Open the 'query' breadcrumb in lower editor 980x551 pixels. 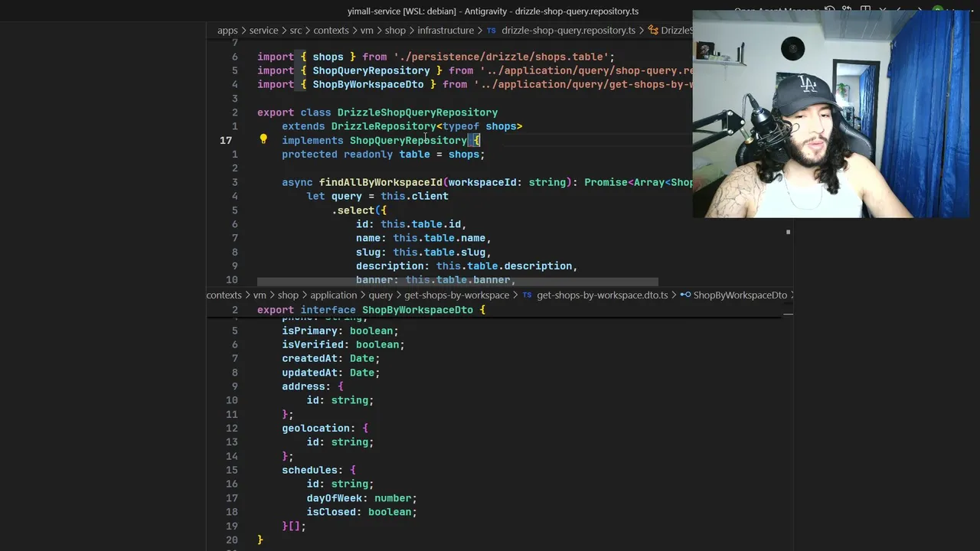coord(381,295)
